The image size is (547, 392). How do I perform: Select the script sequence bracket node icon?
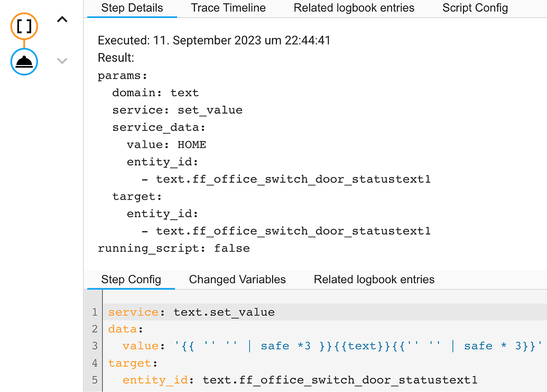24,26
